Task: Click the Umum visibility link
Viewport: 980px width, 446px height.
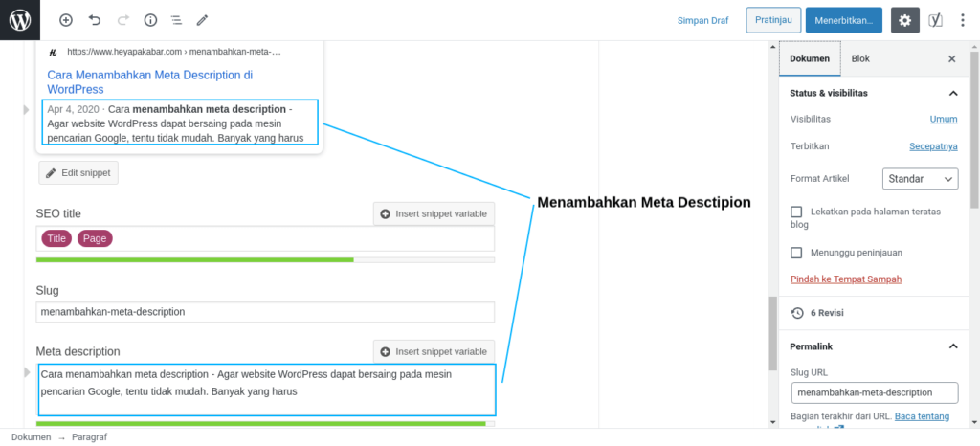Action: (x=944, y=119)
